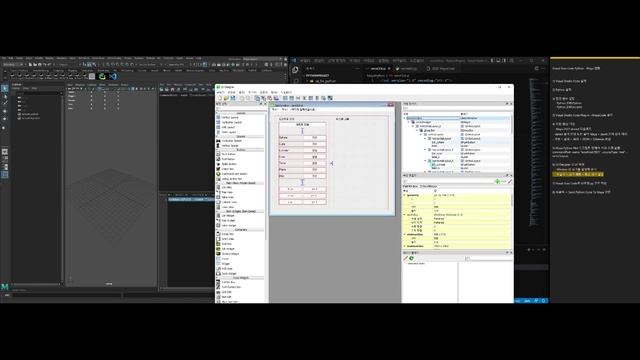Expand the minimumSize property row
640x360 pixels.
coord(404,234)
